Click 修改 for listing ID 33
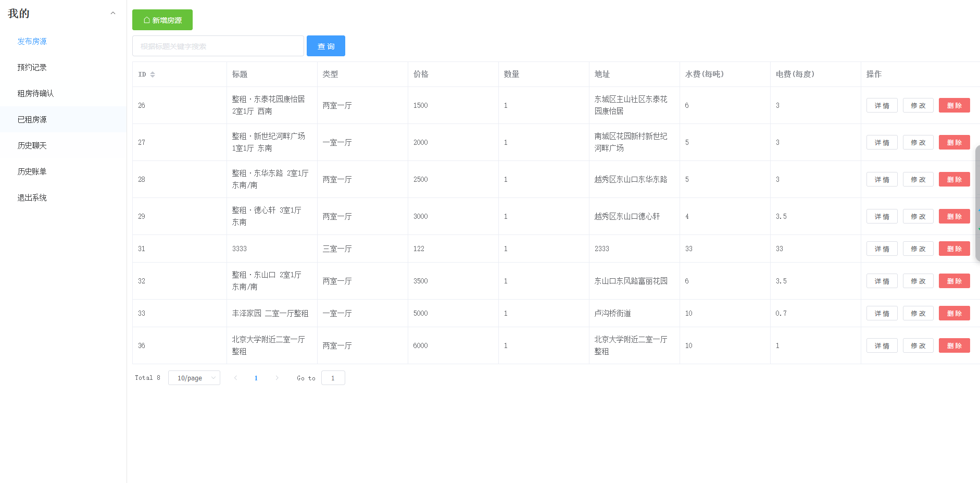 (x=918, y=313)
